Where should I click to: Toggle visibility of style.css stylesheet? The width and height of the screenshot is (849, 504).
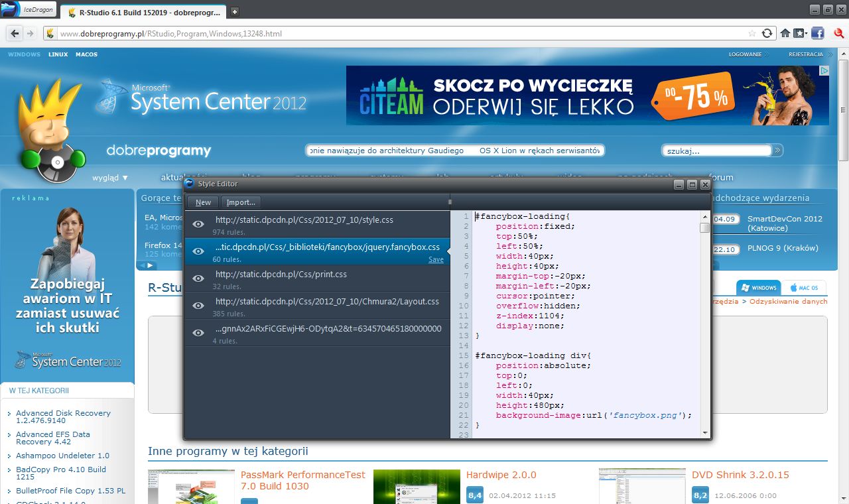(198, 224)
